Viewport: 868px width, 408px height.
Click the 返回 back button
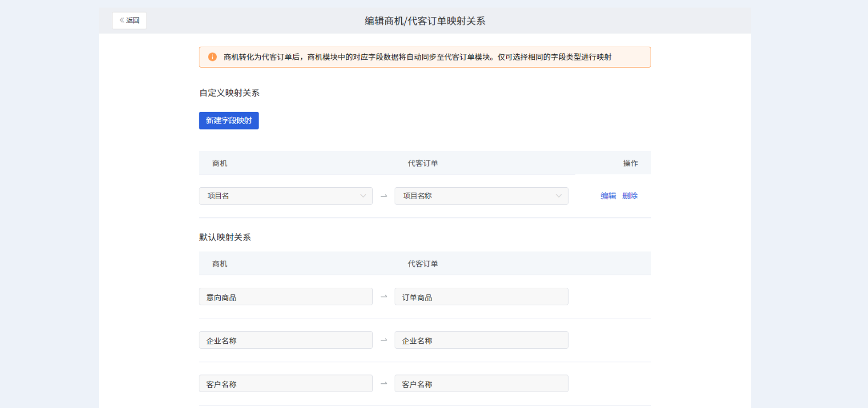[129, 20]
